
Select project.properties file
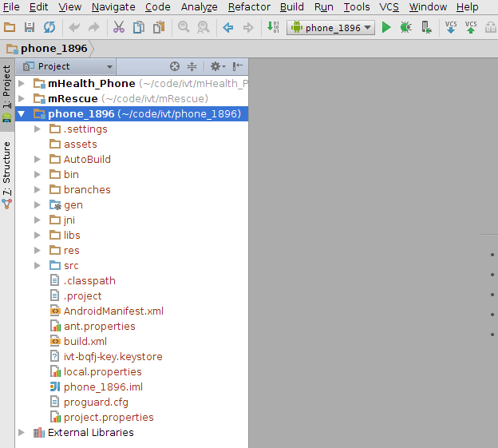coord(109,418)
